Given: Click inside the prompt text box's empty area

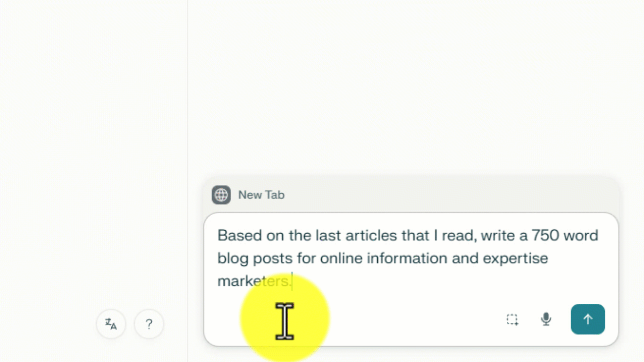Looking at the screenshot, I should pyautogui.click(x=402, y=318).
